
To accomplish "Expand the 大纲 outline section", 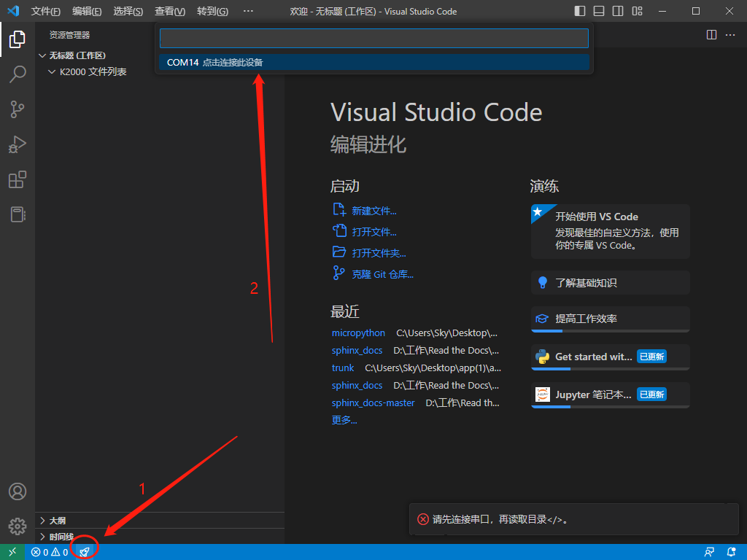I will click(160, 521).
